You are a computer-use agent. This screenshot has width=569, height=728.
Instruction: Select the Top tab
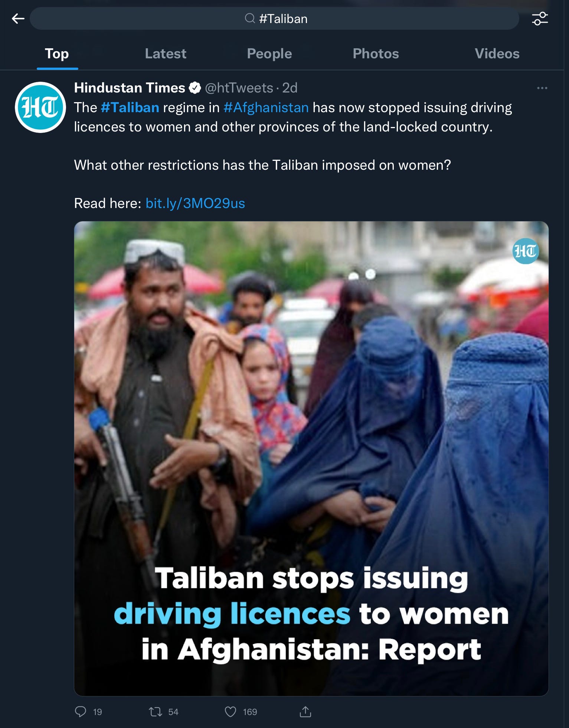[x=57, y=53]
